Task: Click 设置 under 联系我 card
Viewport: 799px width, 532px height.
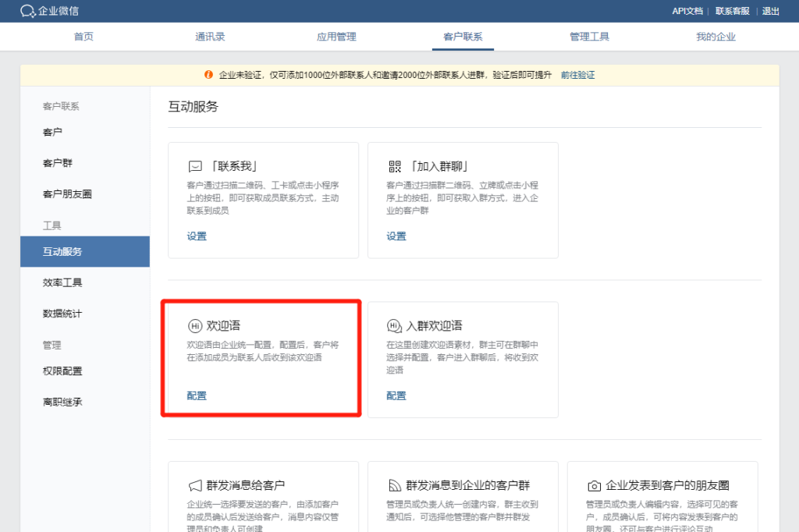Action: coord(197,236)
